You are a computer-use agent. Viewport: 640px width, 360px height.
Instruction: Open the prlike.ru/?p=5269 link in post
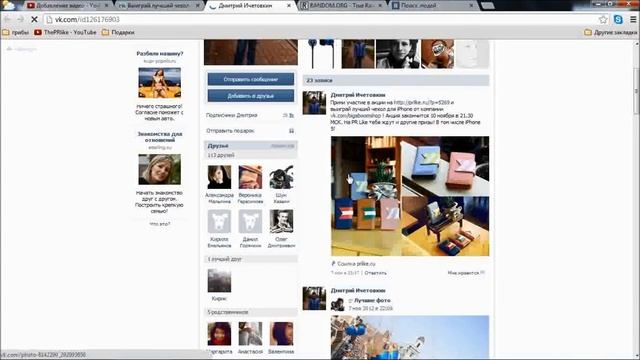point(422,102)
